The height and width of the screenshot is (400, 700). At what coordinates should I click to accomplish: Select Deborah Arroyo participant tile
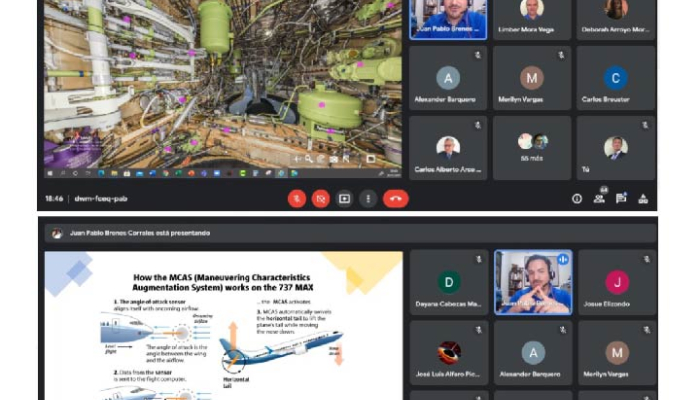click(x=616, y=17)
